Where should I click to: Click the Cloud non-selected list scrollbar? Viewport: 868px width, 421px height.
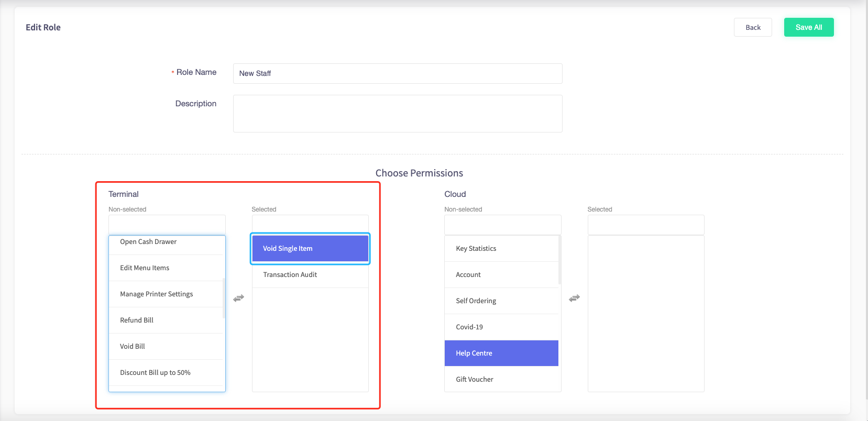coord(560,260)
